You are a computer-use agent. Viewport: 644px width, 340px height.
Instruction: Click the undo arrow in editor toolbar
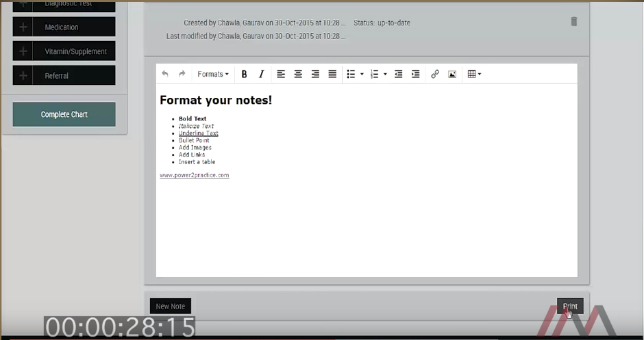pos(165,74)
